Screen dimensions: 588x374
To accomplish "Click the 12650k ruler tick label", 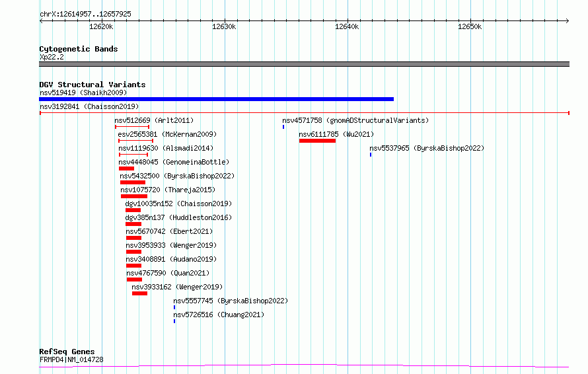I will tap(470, 26).
